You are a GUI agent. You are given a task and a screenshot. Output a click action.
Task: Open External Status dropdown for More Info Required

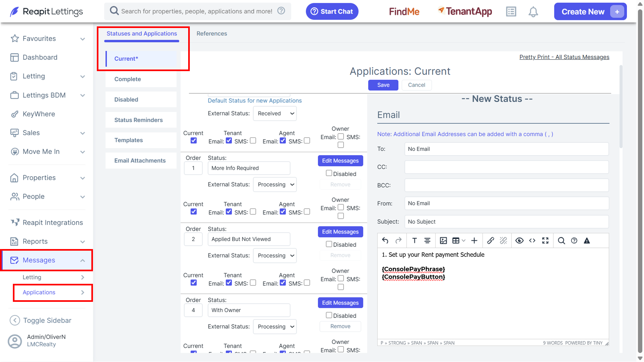click(275, 184)
